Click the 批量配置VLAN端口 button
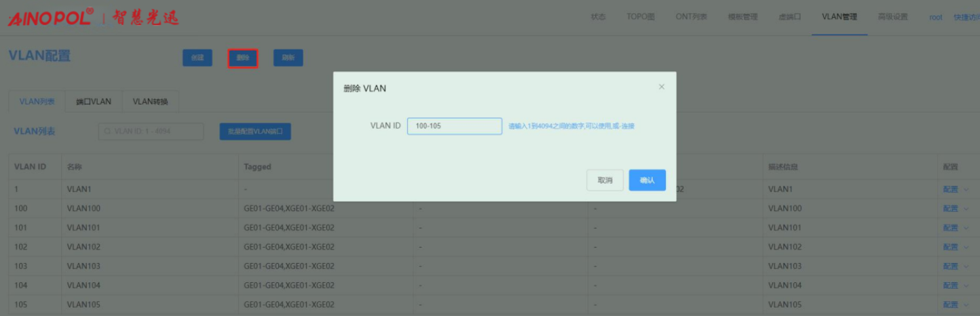The image size is (980, 316). point(255,132)
